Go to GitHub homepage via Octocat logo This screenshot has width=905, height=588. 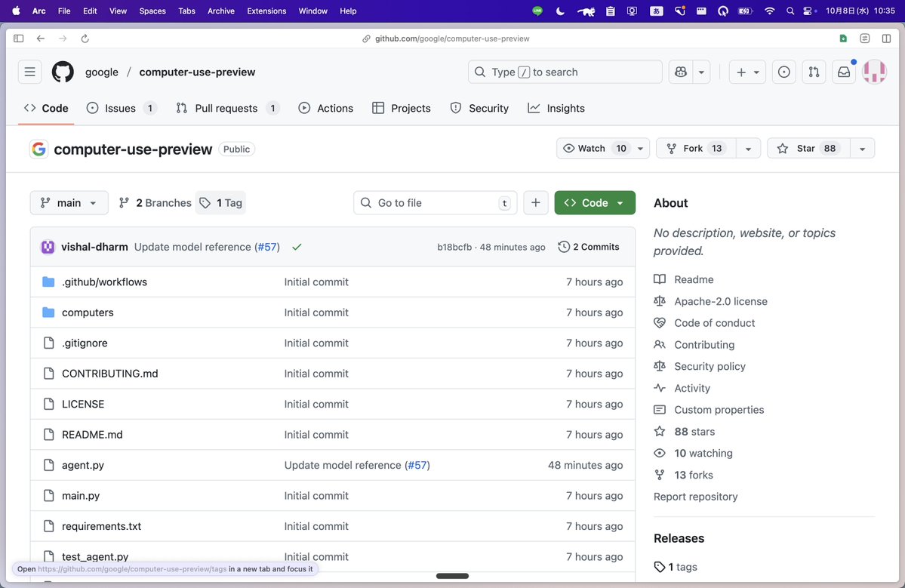pos(63,72)
